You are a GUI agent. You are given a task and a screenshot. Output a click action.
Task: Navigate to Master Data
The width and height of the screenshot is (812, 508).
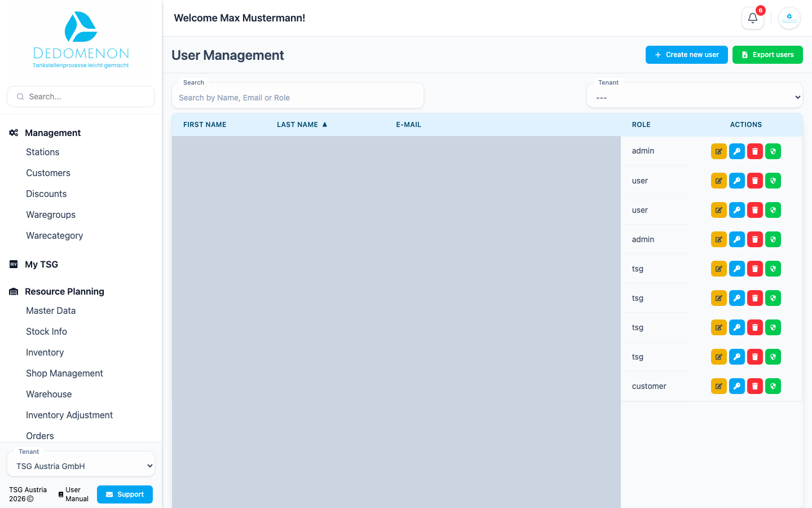coord(51,310)
